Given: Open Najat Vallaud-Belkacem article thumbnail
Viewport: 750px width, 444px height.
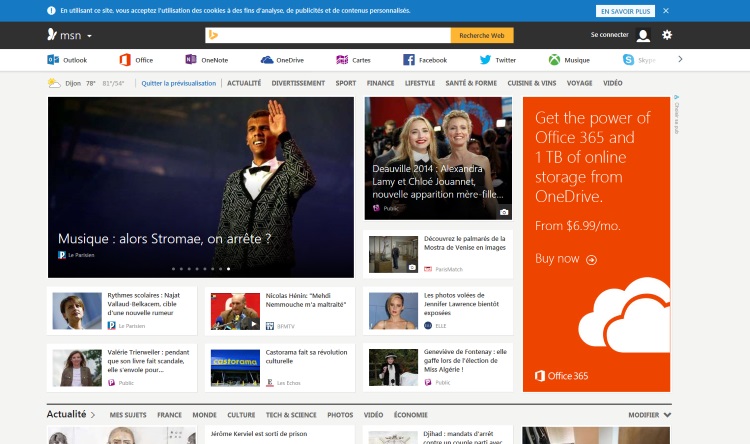Looking at the screenshot, I should point(77,311).
